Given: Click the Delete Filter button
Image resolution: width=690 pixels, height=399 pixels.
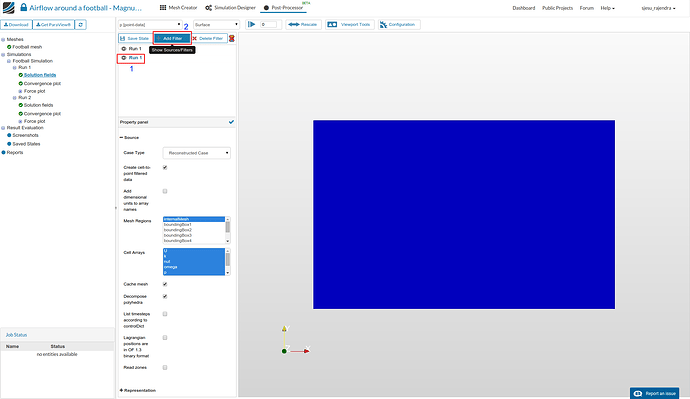Looking at the screenshot, I should pyautogui.click(x=208, y=39).
